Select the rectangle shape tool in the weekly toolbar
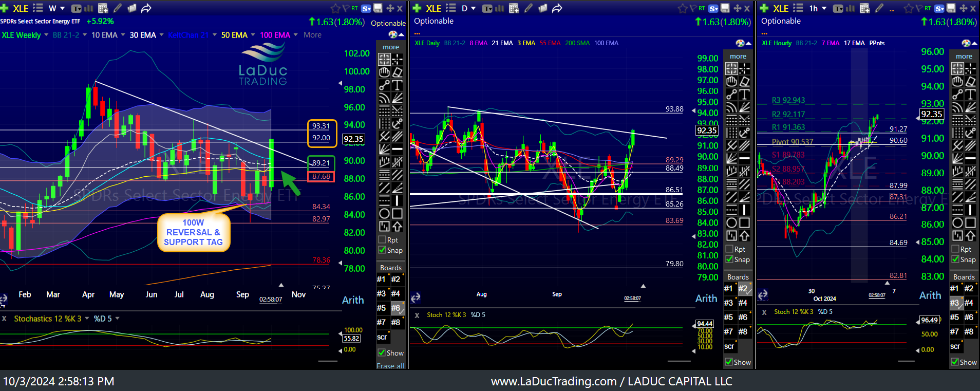This screenshot has height=391, width=980. [x=397, y=213]
